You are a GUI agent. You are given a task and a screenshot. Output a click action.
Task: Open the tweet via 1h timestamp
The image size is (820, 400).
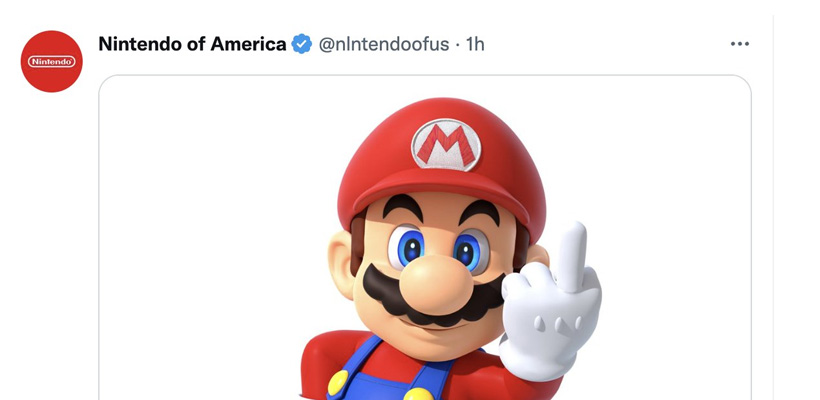475,44
